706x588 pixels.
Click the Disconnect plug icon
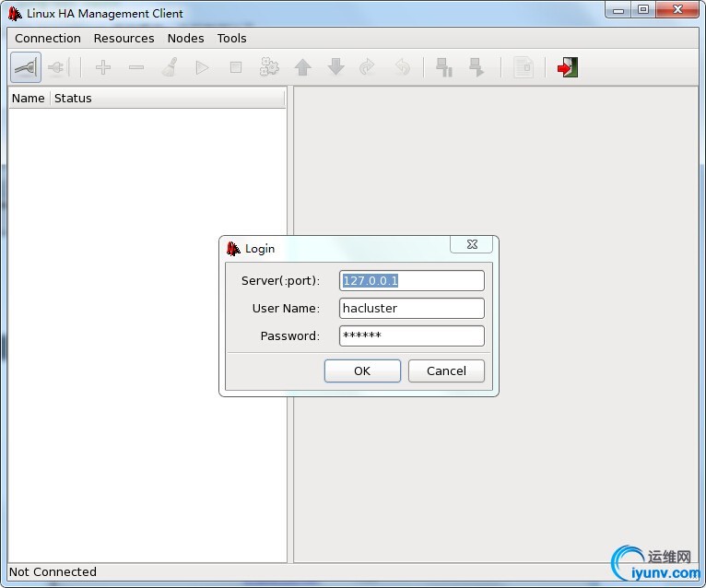(x=58, y=67)
